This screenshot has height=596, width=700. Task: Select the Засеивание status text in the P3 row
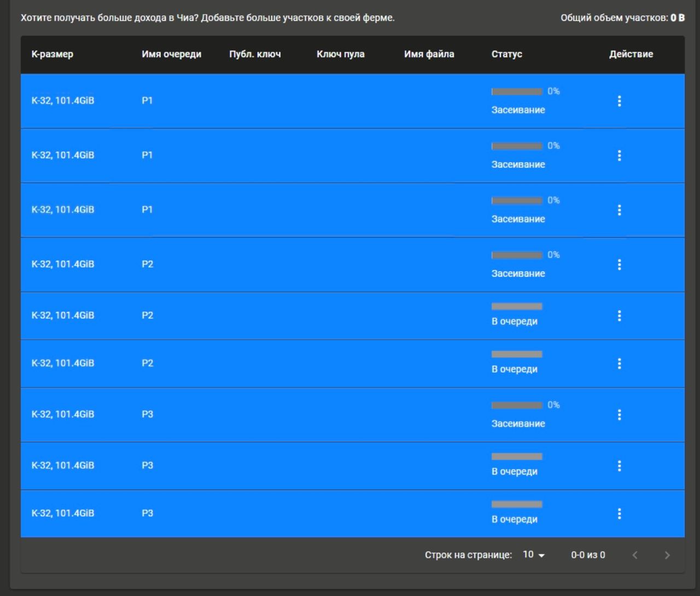(518, 424)
